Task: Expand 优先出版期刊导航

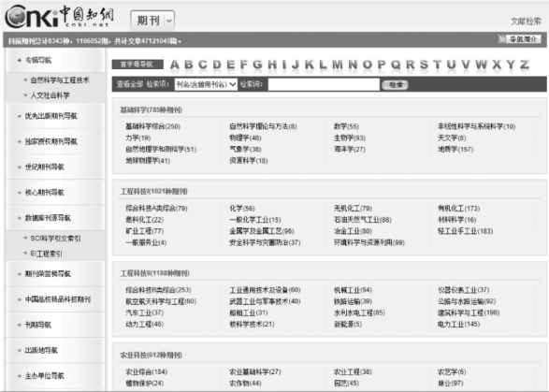Action: coord(51,116)
